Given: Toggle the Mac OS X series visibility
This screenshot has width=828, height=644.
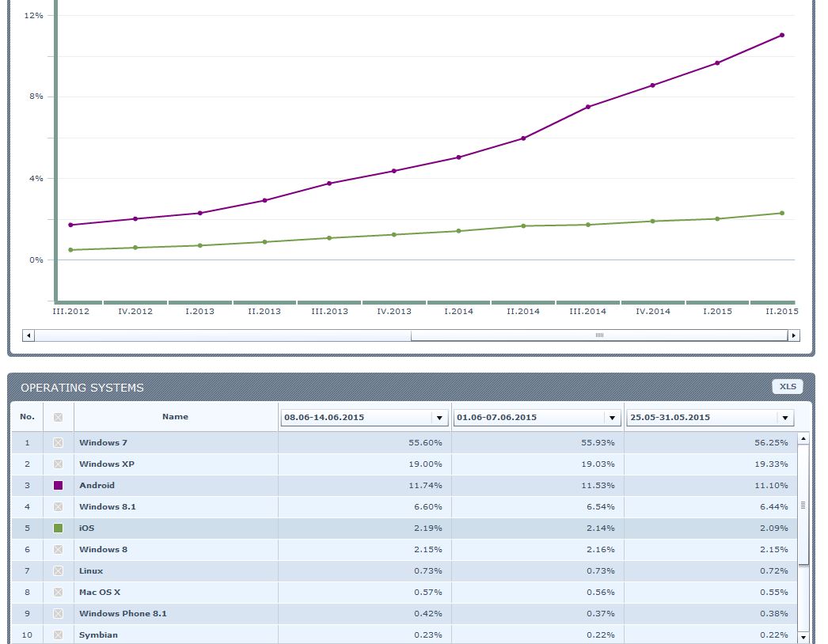Looking at the screenshot, I should pyautogui.click(x=58, y=592).
